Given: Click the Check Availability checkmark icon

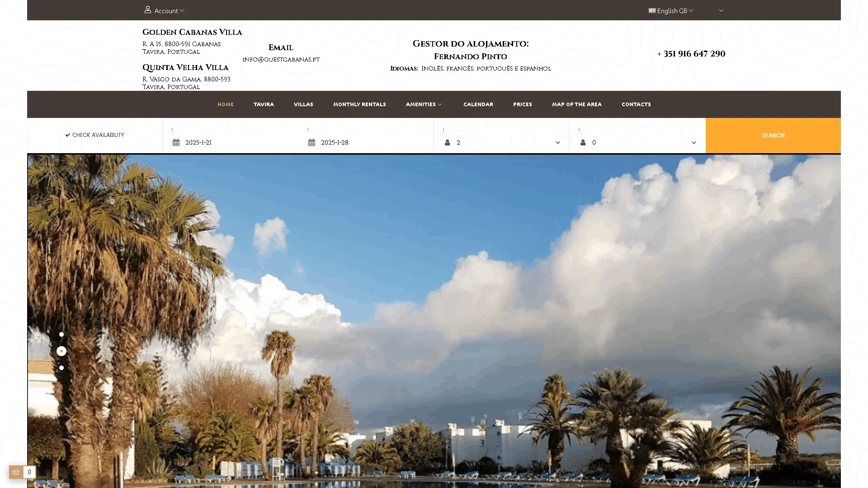Looking at the screenshot, I should 68,135.
